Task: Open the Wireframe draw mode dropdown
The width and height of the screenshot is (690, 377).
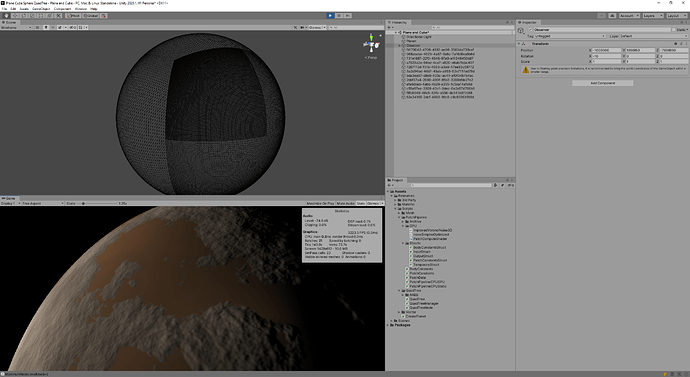Action: (x=16, y=27)
